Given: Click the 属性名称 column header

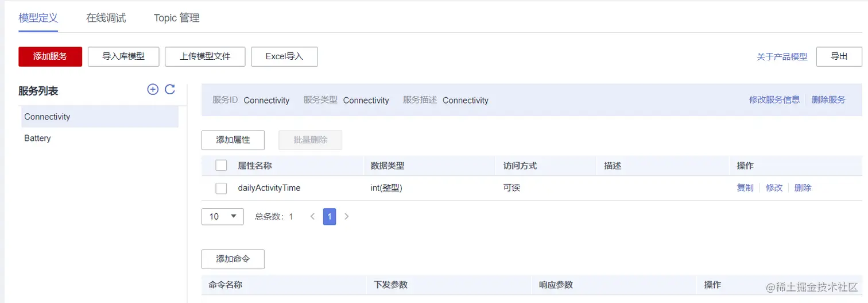Looking at the screenshot, I should coord(255,166).
